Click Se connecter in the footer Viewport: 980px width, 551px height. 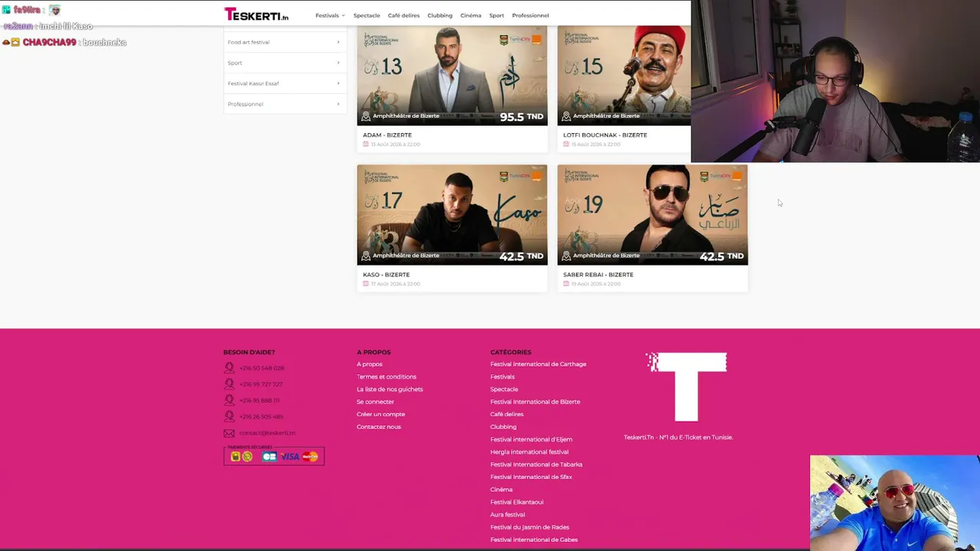pos(375,402)
